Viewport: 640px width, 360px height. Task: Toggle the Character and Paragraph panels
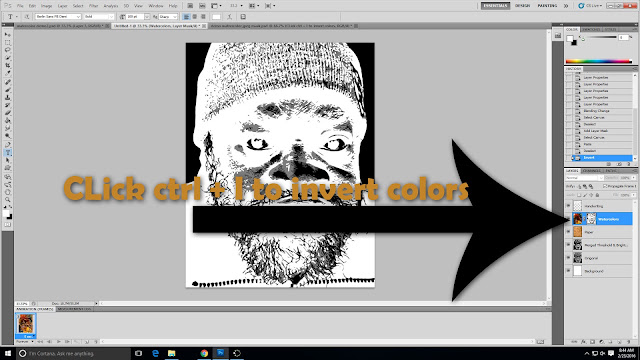(x=243, y=17)
